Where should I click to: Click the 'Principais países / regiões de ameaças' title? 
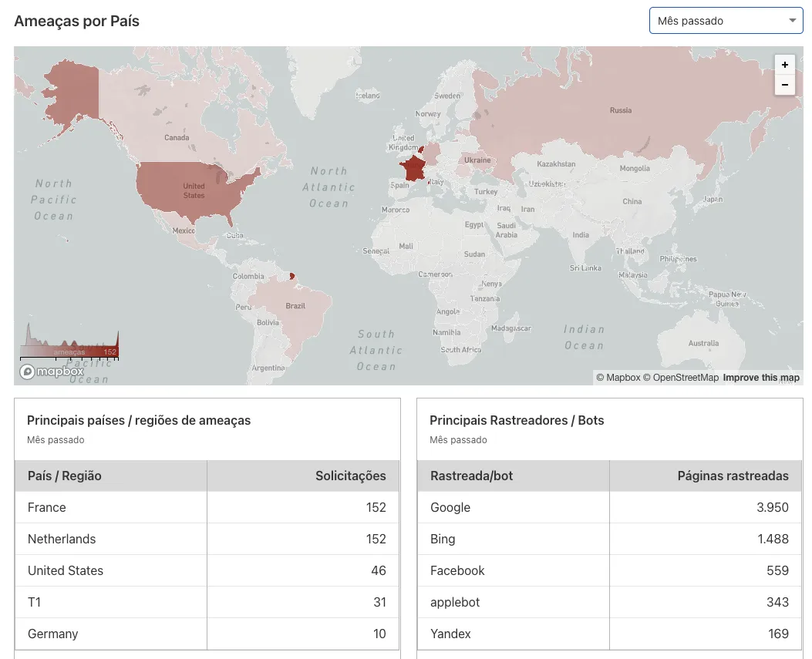click(139, 420)
